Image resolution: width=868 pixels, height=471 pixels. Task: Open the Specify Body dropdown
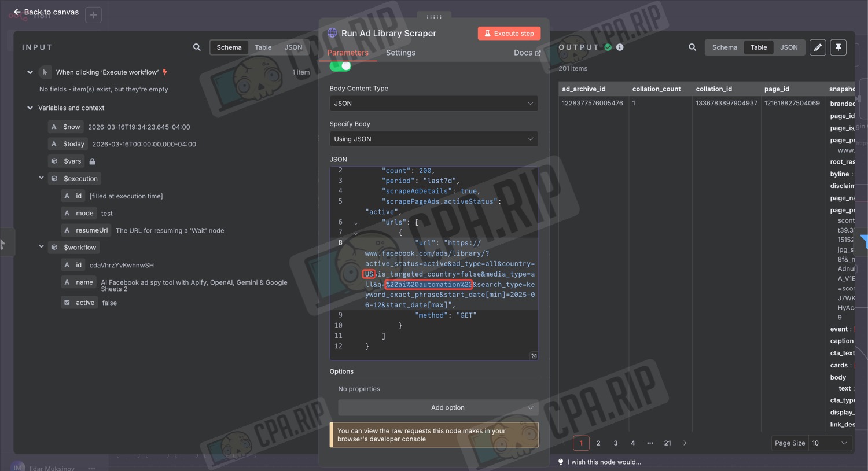pos(433,139)
